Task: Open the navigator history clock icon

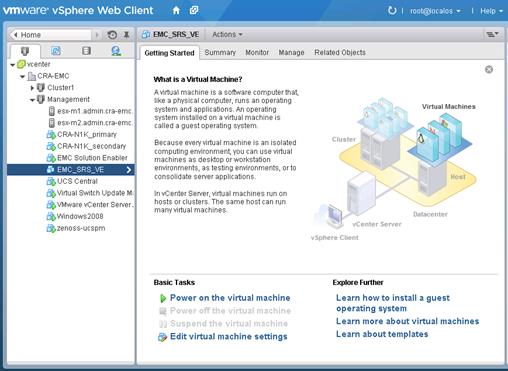Action: [112, 35]
